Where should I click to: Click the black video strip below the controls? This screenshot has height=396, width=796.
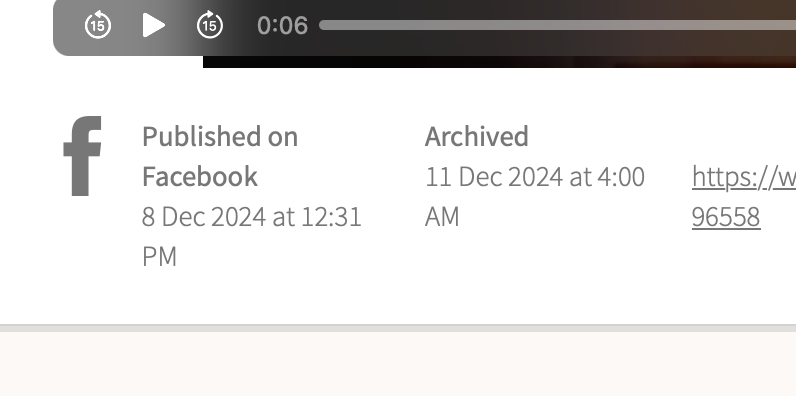click(x=500, y=61)
